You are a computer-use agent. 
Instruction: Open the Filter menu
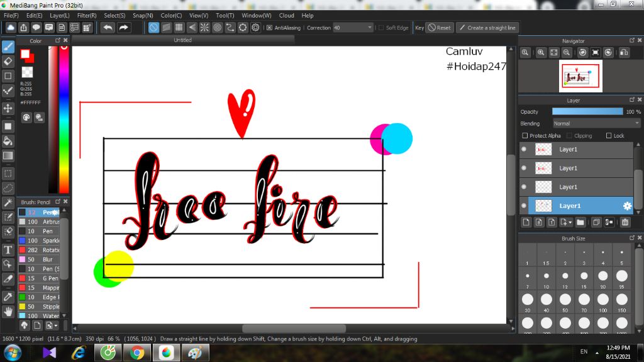pos(87,15)
